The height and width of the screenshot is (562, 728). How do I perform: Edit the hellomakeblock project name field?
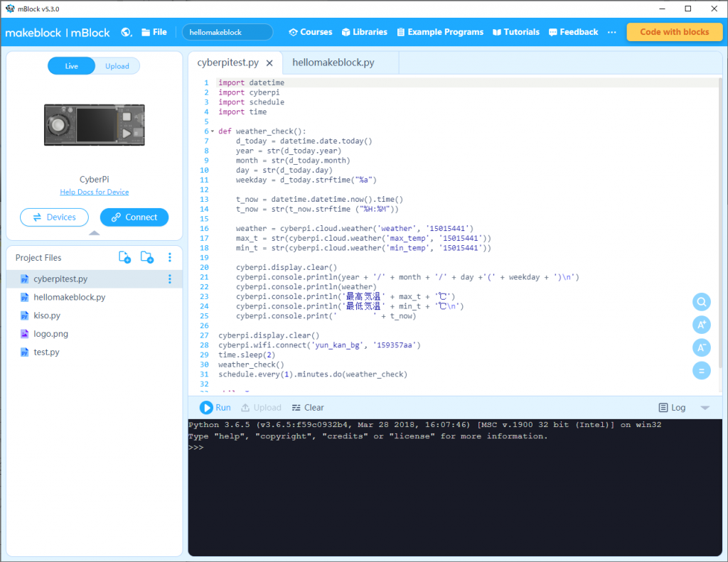227,32
